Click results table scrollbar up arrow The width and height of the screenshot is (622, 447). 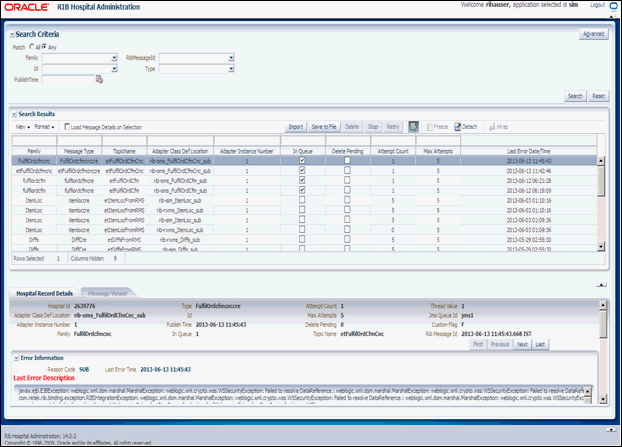[601, 161]
